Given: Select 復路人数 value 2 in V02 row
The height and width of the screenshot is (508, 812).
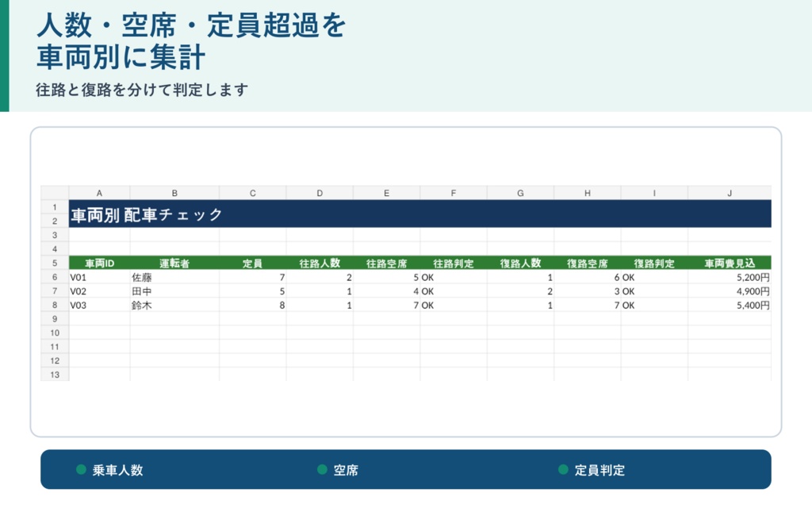Looking at the screenshot, I should [520, 291].
